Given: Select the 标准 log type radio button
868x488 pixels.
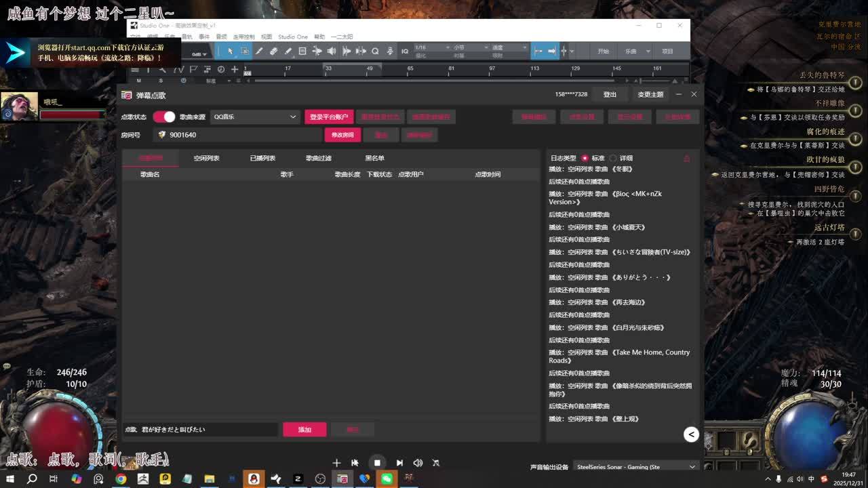Looking at the screenshot, I should point(585,158).
